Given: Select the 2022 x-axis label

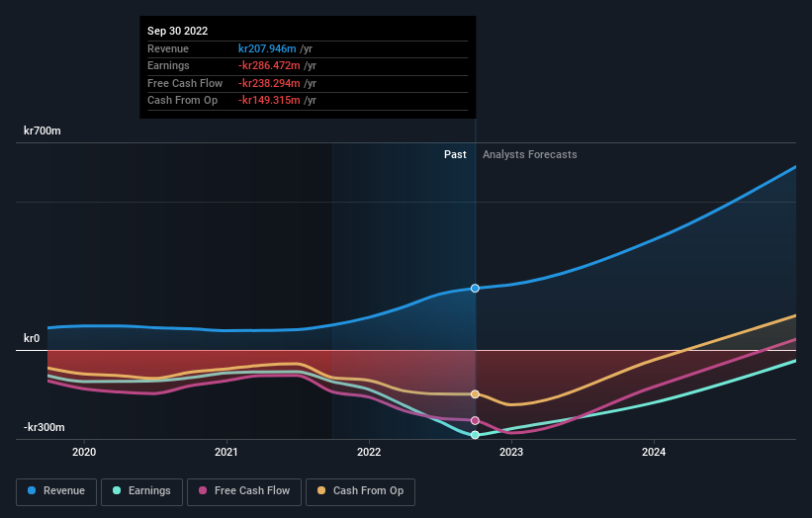Looking at the screenshot, I should coord(369,452).
